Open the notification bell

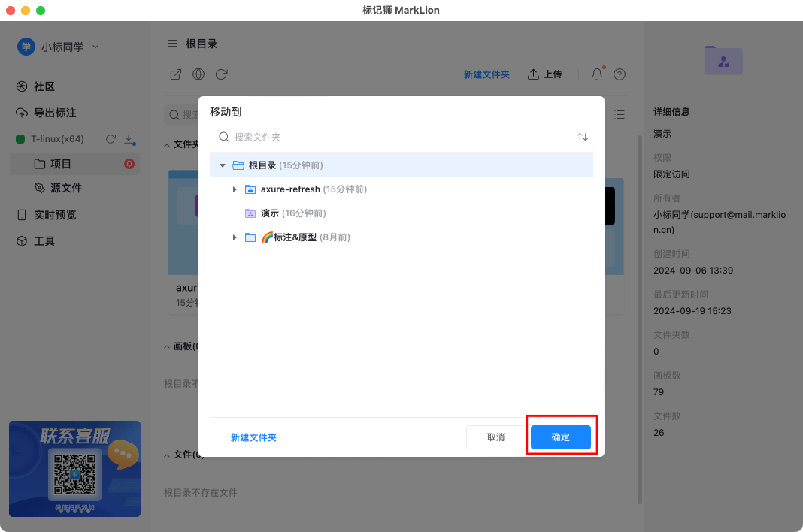[x=596, y=74]
